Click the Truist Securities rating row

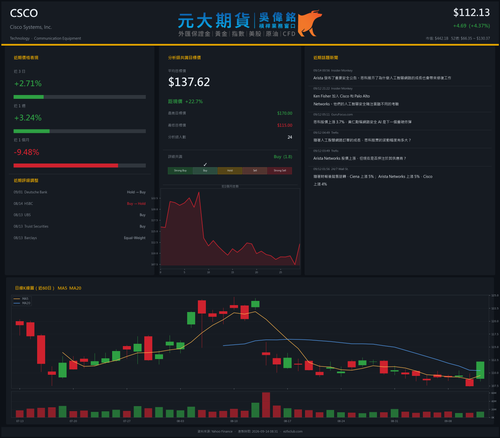[79, 226]
